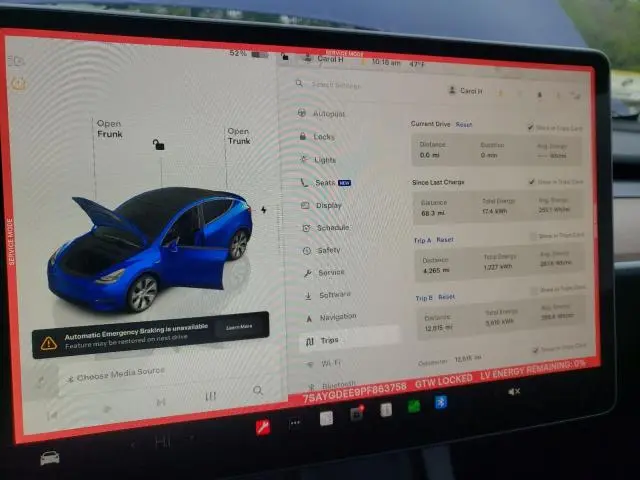Click the Search Settings field

[x=336, y=85]
